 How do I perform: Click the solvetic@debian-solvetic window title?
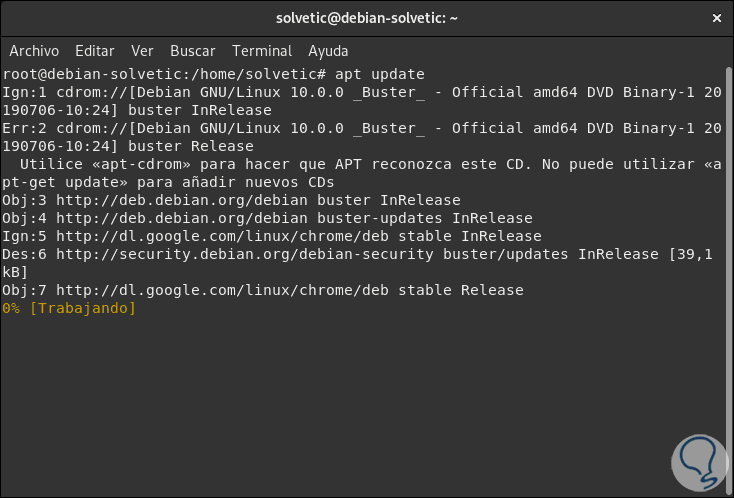pos(366,19)
